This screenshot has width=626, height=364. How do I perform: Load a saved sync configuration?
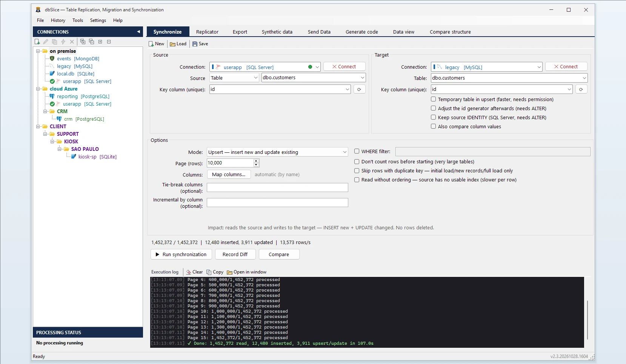tap(178, 44)
